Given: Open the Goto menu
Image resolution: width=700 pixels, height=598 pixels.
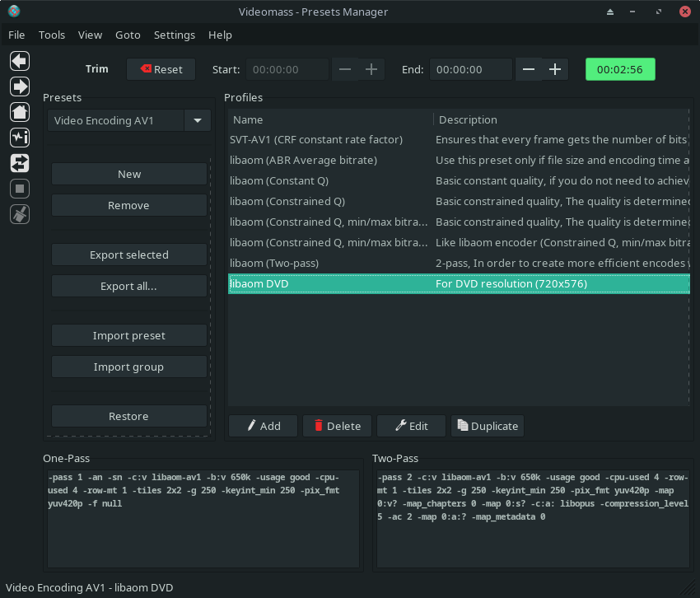Looking at the screenshot, I should [x=128, y=35].
